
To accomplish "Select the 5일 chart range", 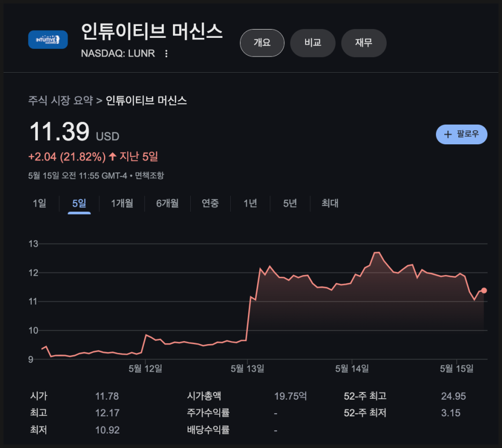I will click(79, 203).
